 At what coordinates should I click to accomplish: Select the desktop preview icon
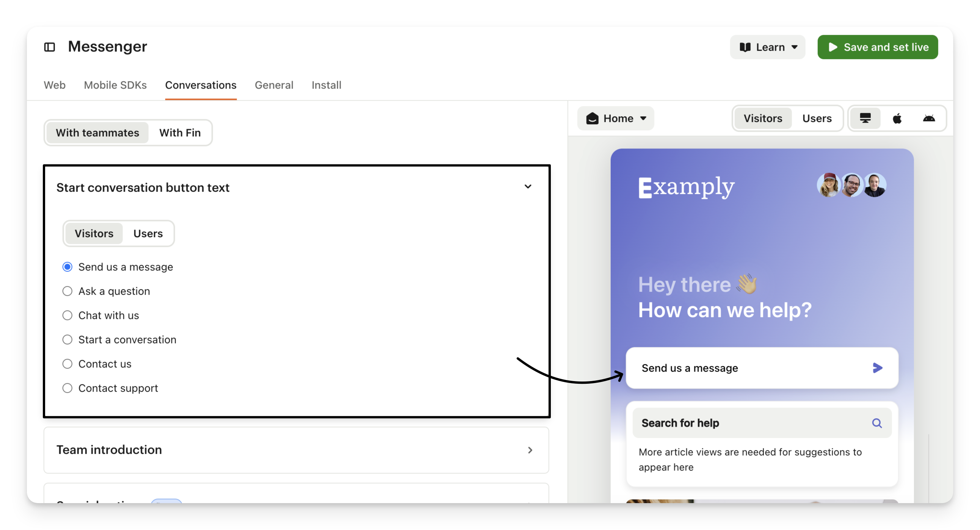[865, 118]
